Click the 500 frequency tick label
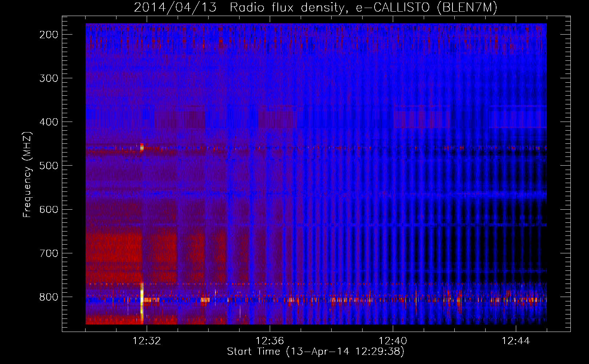 tap(49, 166)
